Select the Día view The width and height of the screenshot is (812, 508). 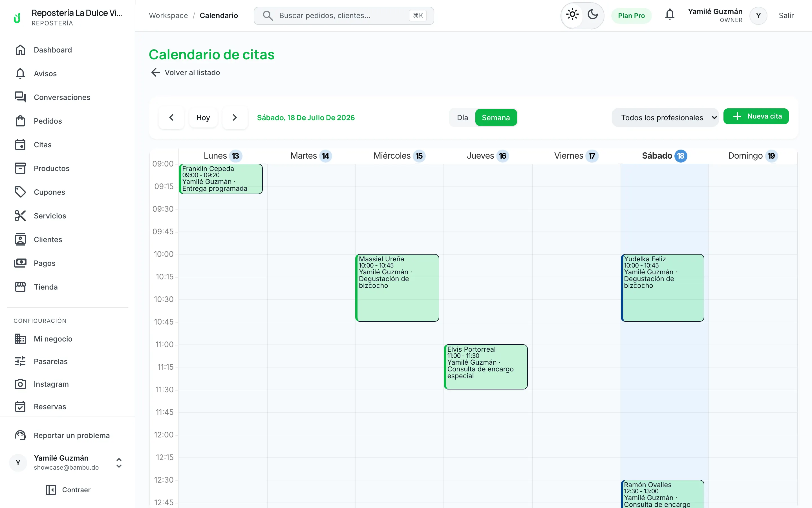point(462,118)
